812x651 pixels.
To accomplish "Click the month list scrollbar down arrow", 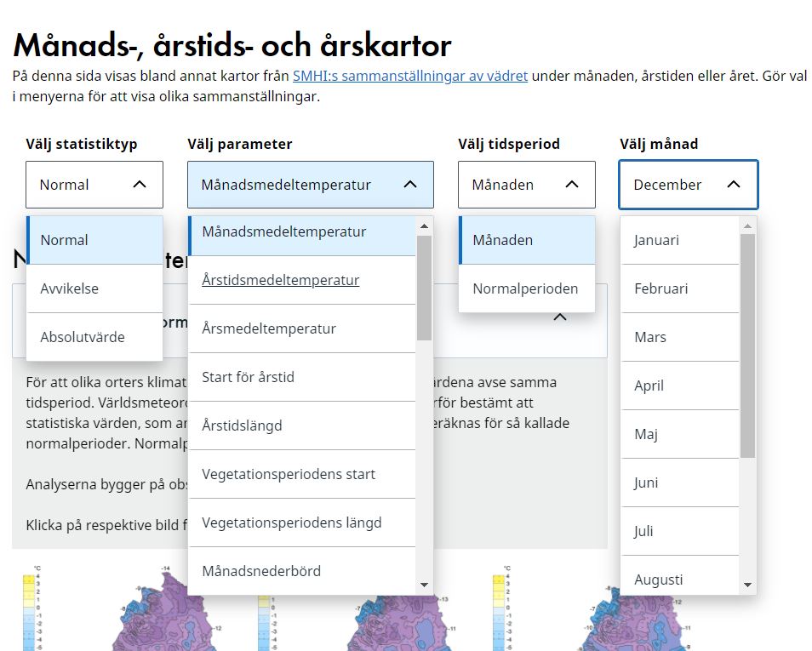I will 748,585.
